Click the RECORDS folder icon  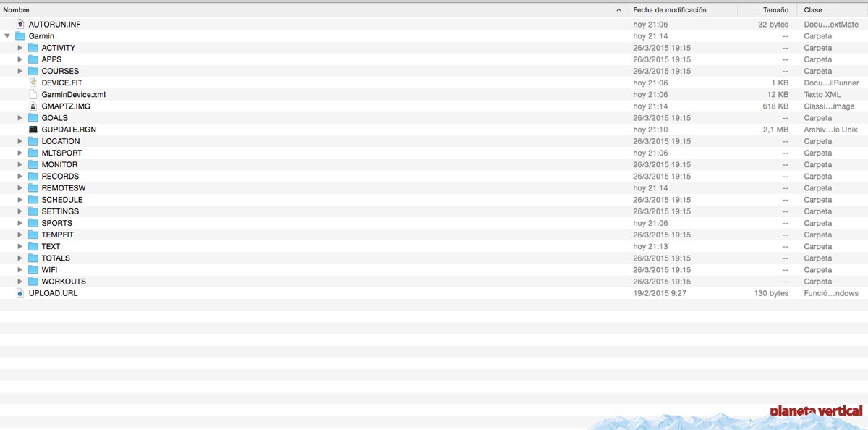[x=33, y=176]
